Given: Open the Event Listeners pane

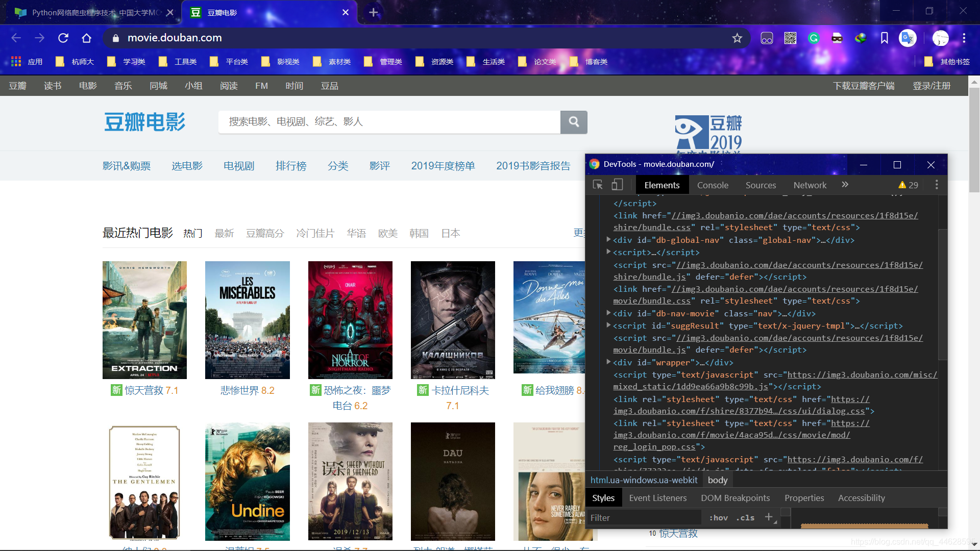Looking at the screenshot, I should 657,498.
